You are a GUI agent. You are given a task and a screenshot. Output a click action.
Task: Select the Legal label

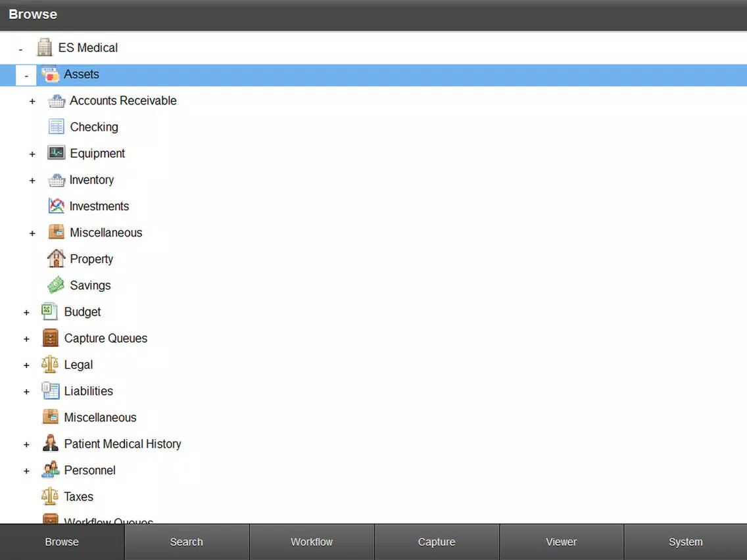[79, 365]
